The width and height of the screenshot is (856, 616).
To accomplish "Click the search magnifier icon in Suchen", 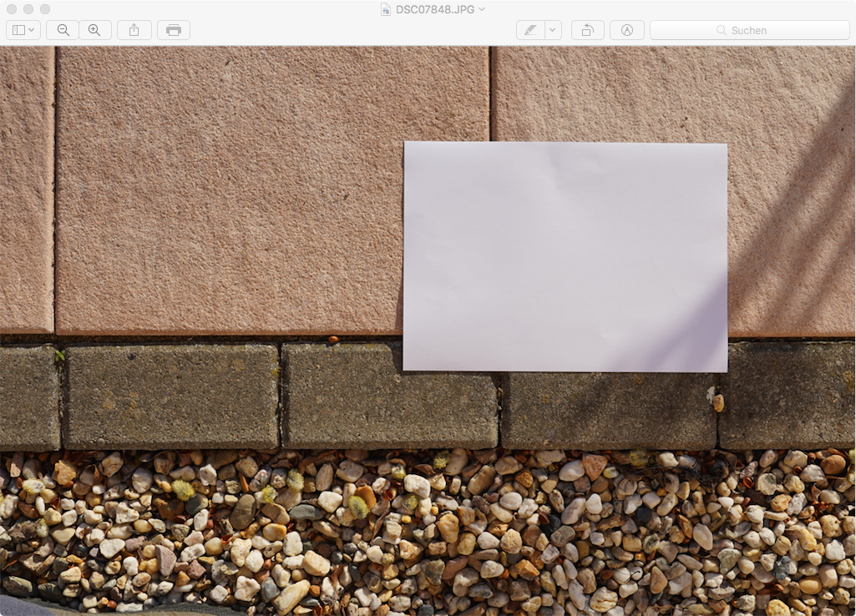I will click(722, 30).
